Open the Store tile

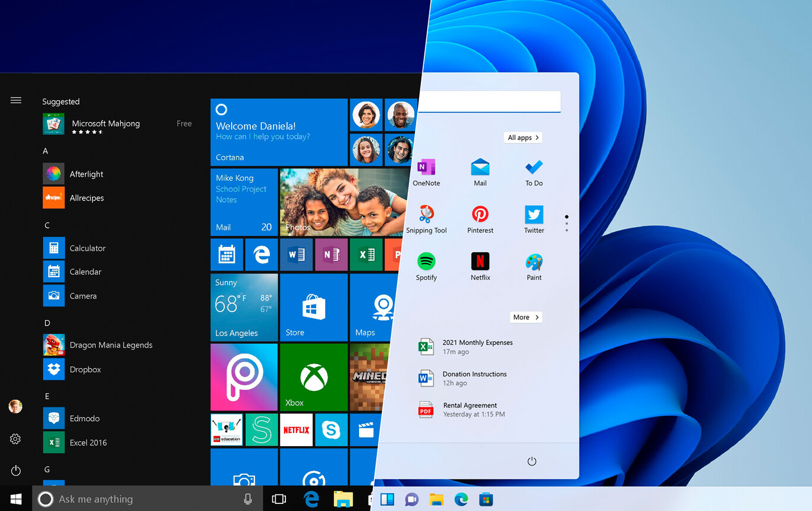[314, 308]
